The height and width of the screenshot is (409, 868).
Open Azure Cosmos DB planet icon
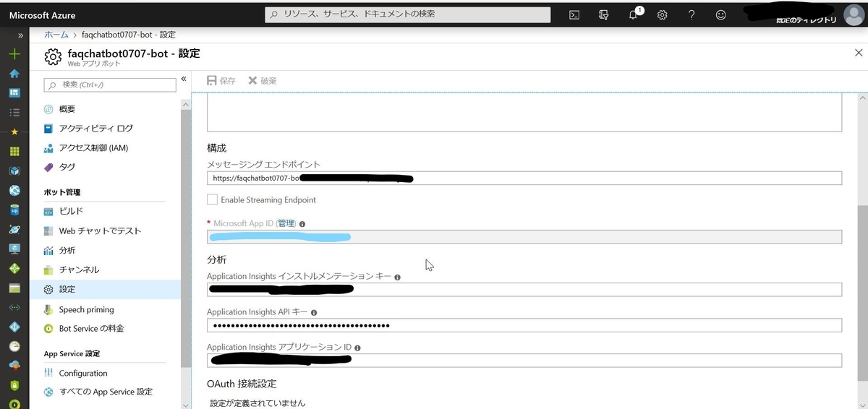click(x=14, y=229)
